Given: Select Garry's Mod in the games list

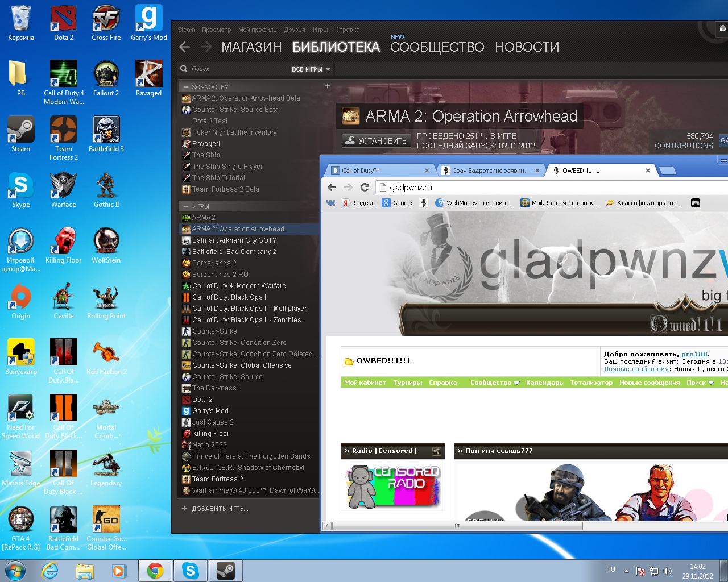Looking at the screenshot, I should point(210,411).
